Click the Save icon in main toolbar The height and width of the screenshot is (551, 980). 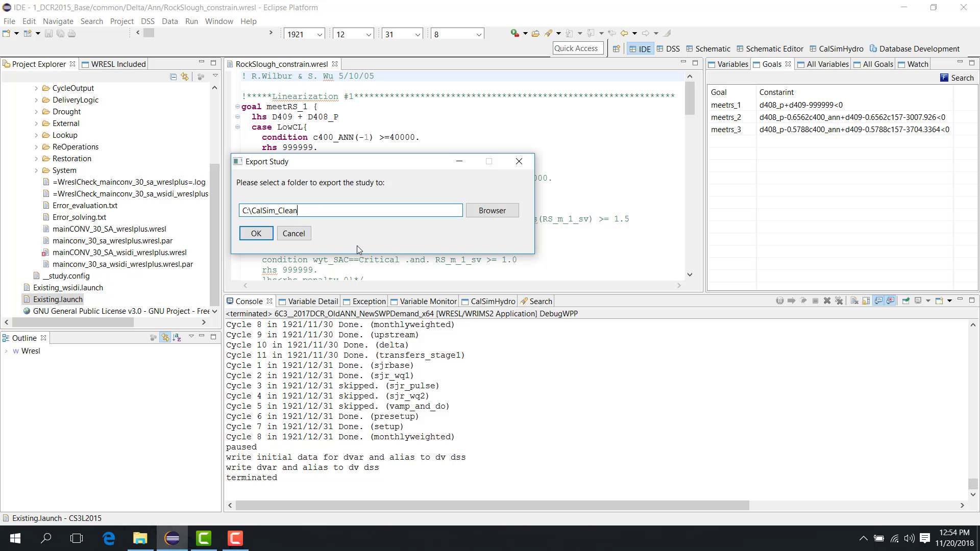point(48,34)
